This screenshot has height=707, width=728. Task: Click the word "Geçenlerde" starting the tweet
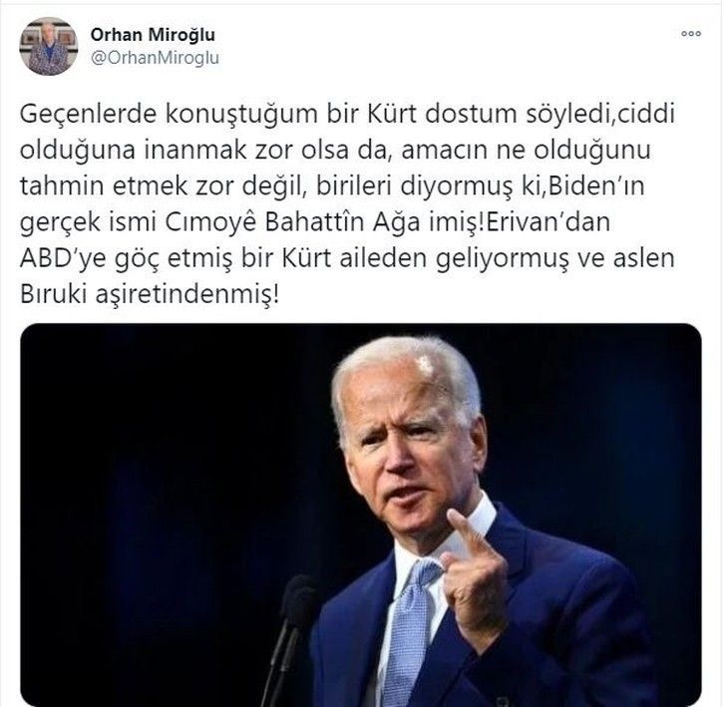pyautogui.click(x=88, y=115)
